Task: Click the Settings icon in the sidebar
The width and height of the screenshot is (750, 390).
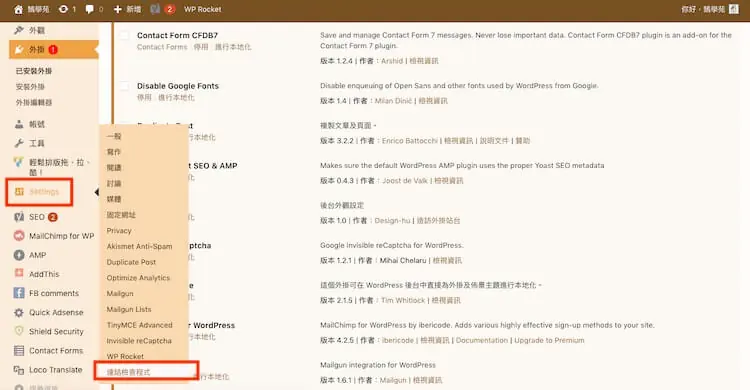Action: point(19,191)
